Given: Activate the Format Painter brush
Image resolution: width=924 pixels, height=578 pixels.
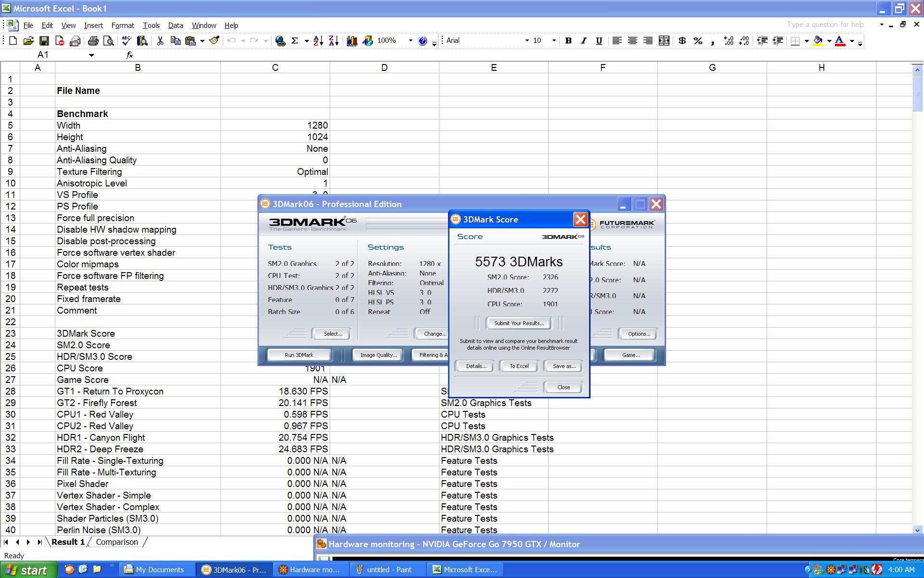Looking at the screenshot, I should (215, 41).
